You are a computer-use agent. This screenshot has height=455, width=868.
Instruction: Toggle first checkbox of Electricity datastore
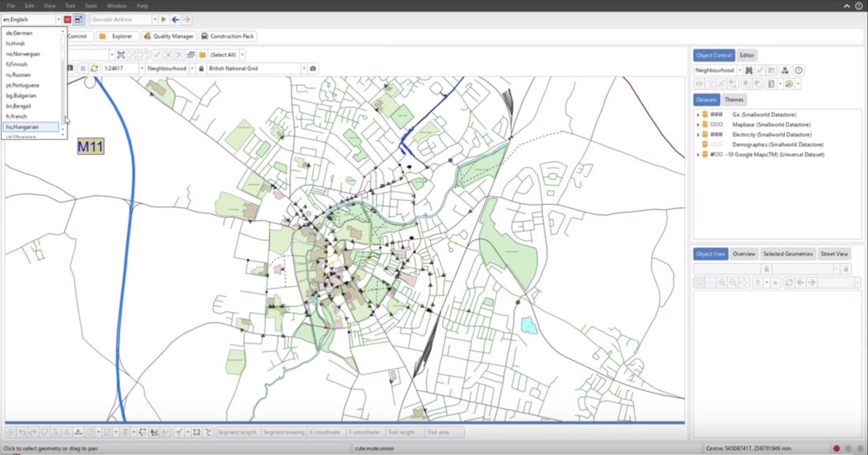(x=713, y=134)
